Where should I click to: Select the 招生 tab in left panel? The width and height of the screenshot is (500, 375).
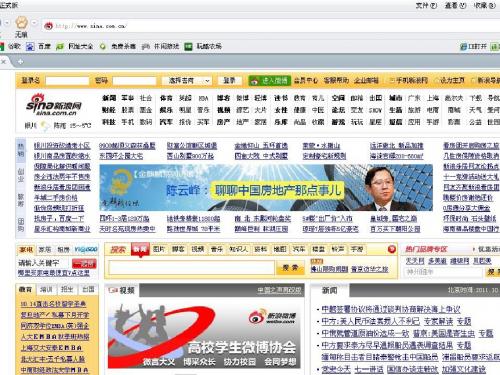[x=67, y=290]
